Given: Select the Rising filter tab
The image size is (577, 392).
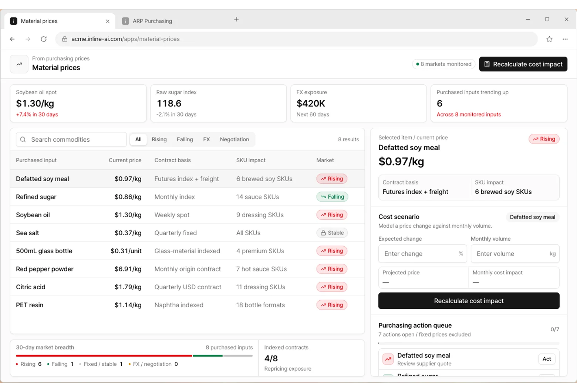Looking at the screenshot, I should (x=159, y=139).
